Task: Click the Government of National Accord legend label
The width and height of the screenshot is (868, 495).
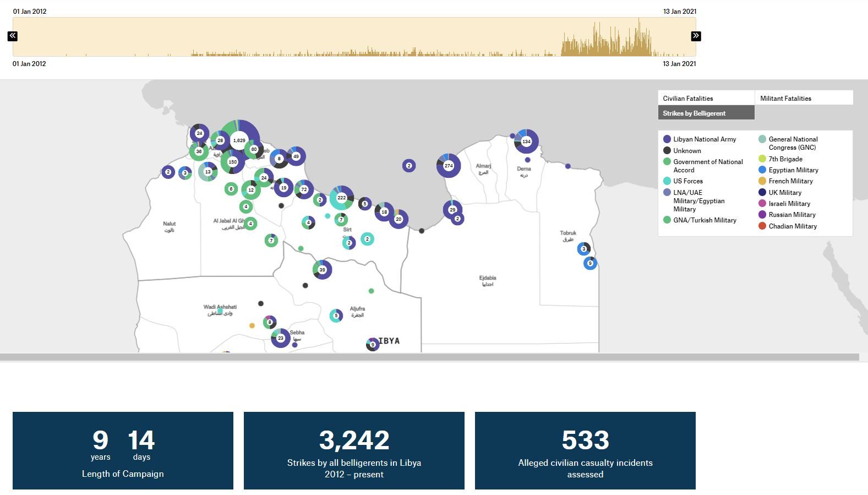Action: tap(708, 166)
